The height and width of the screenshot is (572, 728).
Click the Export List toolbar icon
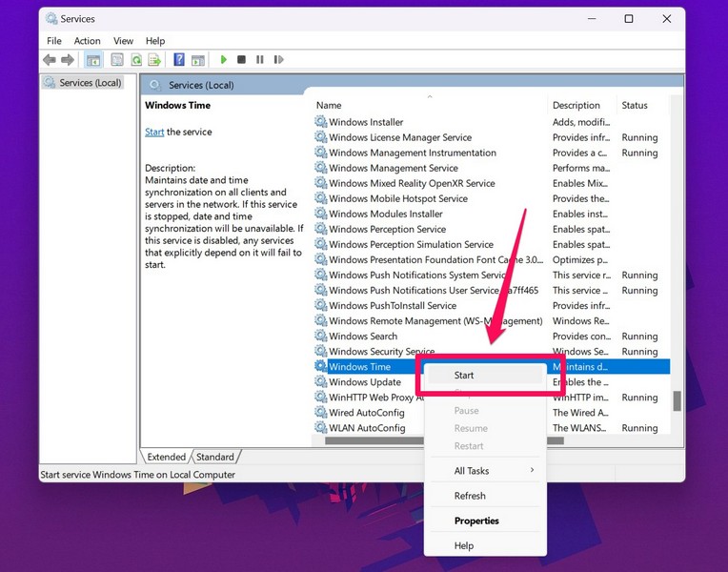tap(154, 60)
